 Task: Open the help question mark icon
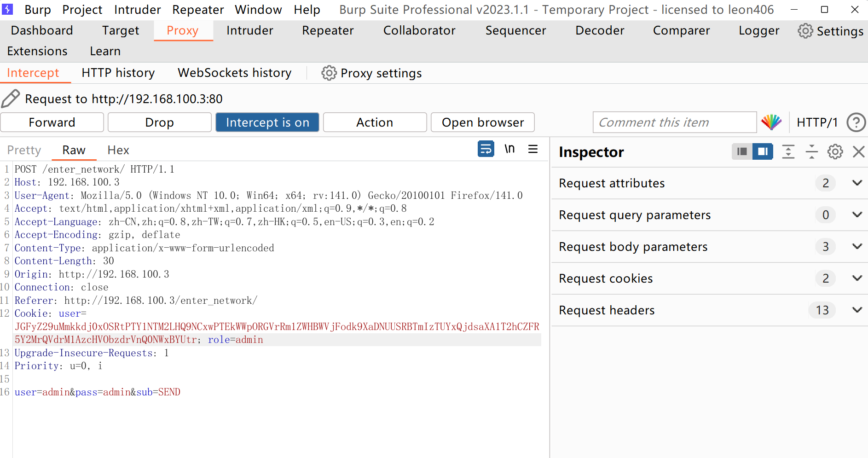(856, 122)
